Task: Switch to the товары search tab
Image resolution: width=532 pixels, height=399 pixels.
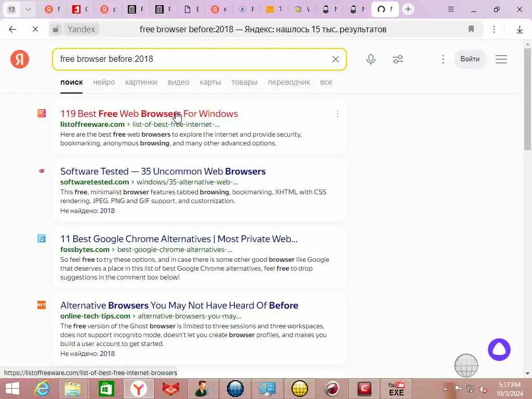Action: pyautogui.click(x=244, y=82)
